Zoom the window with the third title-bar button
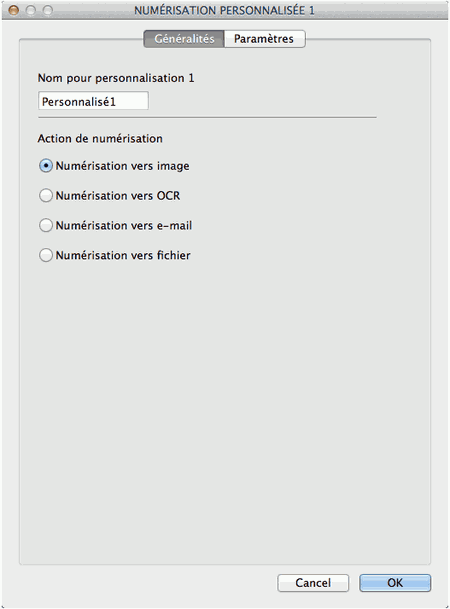 47,10
